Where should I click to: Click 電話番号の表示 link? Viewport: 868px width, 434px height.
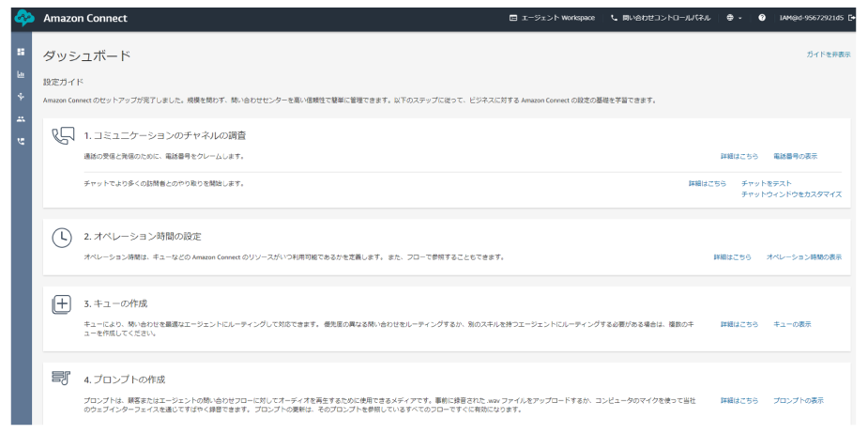pos(795,156)
